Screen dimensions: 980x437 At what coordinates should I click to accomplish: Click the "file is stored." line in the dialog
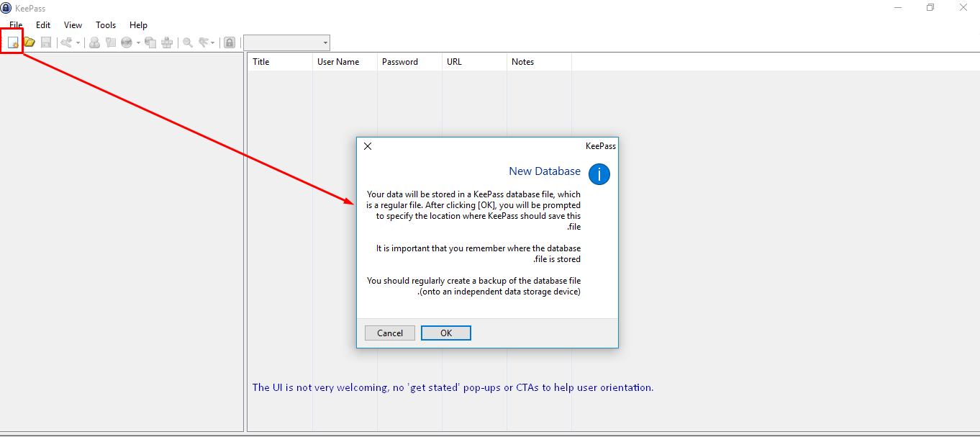[557, 259]
